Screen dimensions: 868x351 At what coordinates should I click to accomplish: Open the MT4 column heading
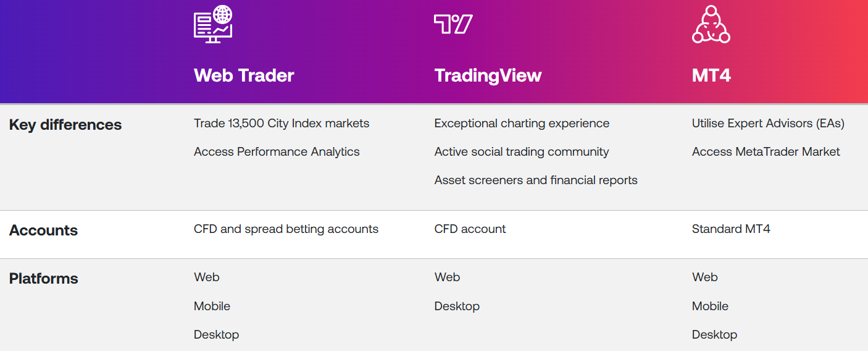[x=711, y=75]
